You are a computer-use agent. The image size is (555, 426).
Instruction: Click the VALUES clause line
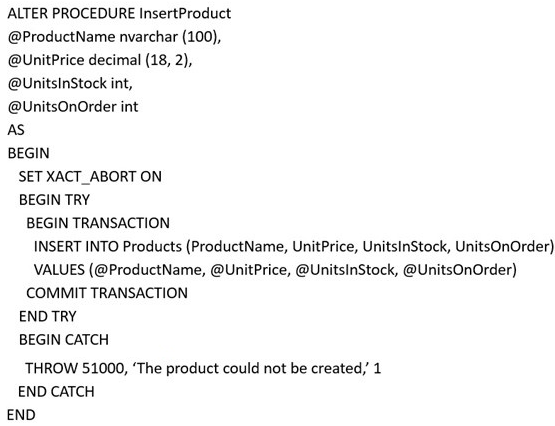275,270
